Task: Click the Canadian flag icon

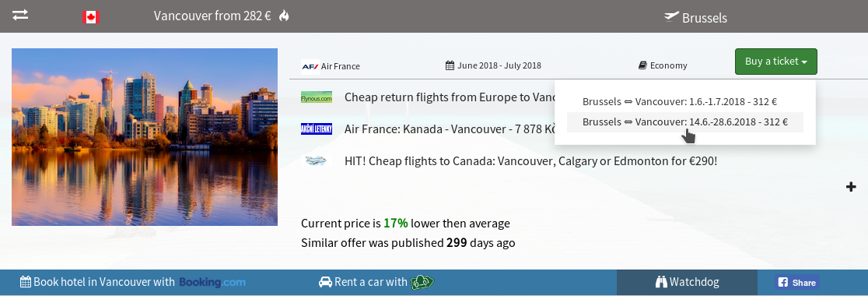Action: [91, 17]
